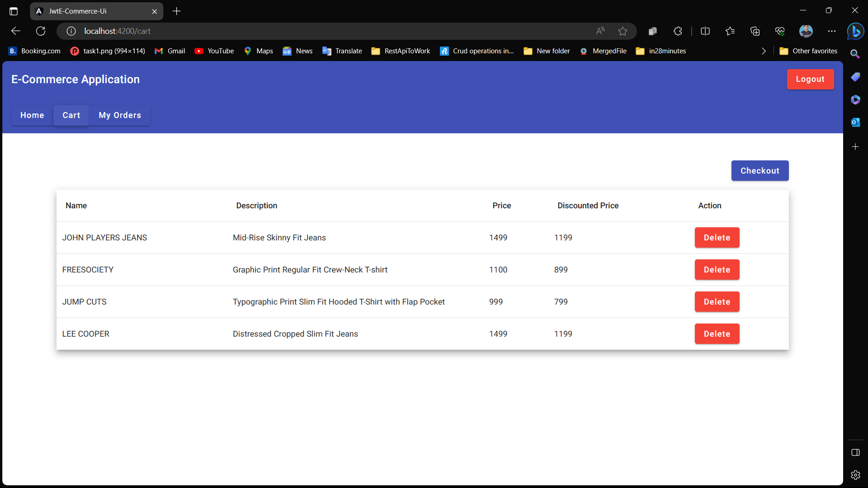This screenshot has width=868, height=488.
Task: Switch to My Orders
Action: tap(119, 115)
